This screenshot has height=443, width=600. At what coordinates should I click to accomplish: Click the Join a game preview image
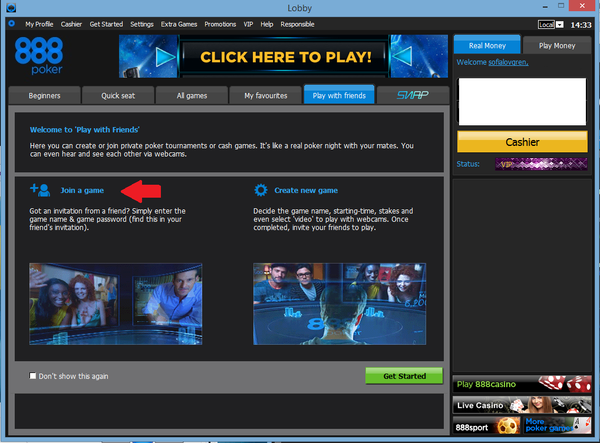tap(116, 304)
